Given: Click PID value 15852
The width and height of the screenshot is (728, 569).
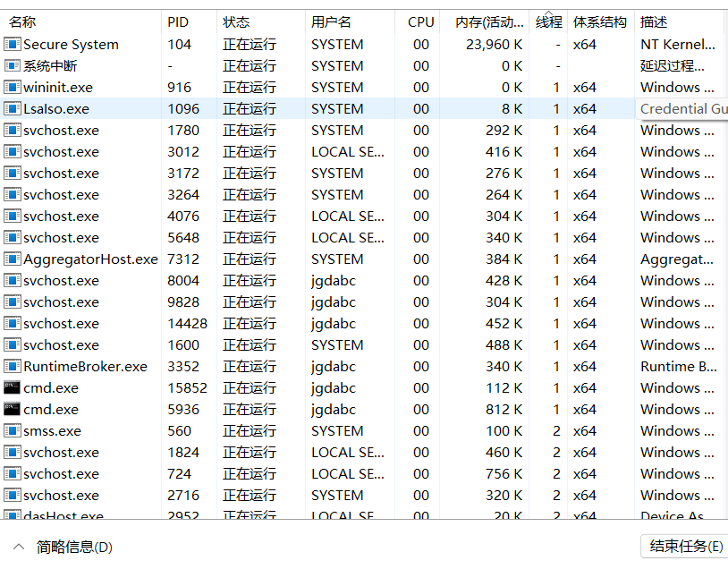Looking at the screenshot, I should 187,388.
